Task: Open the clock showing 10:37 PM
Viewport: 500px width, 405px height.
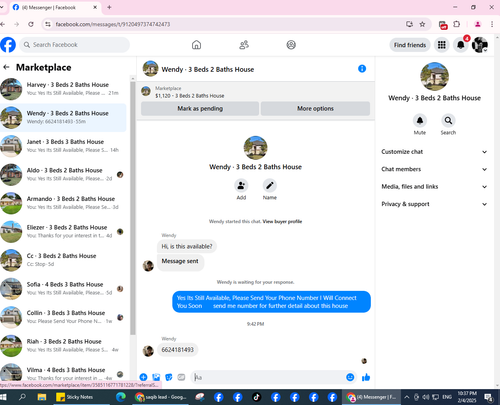Action: coord(467,397)
